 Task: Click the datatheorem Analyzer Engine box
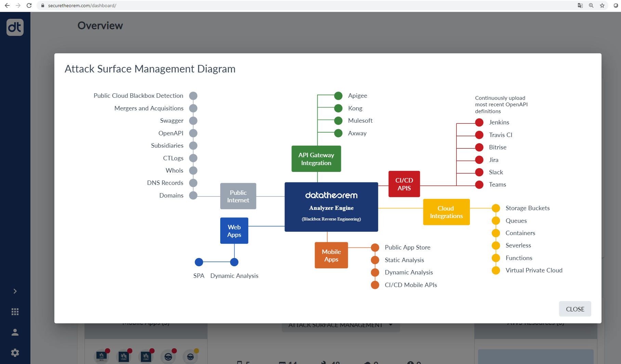[x=331, y=207]
